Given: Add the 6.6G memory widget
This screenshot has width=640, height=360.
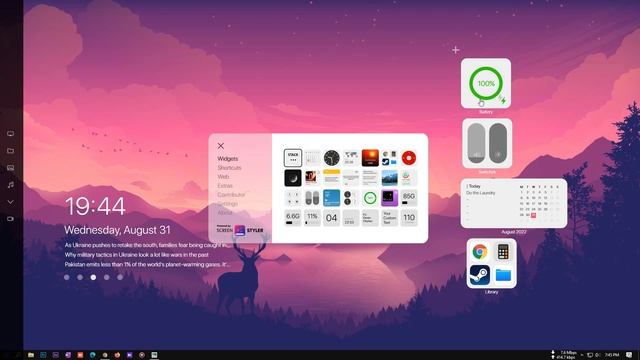Looking at the screenshot, I should (293, 218).
